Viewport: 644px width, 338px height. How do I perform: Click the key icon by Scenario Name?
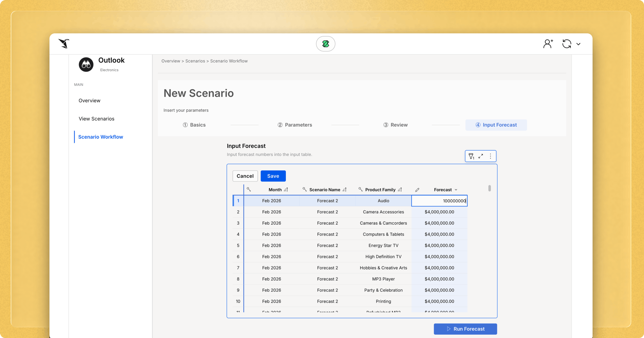tap(304, 189)
